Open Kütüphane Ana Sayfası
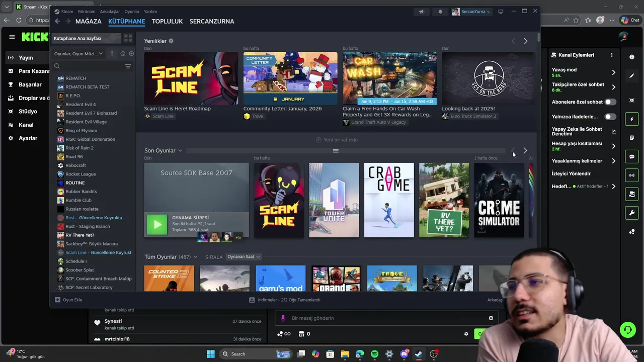This screenshot has height=362, width=644. (x=87, y=38)
